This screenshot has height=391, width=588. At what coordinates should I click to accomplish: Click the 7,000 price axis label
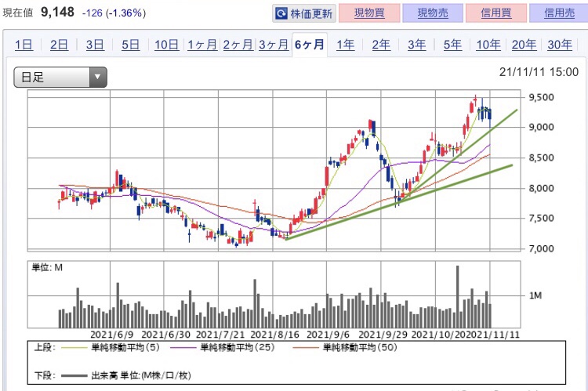pos(541,248)
